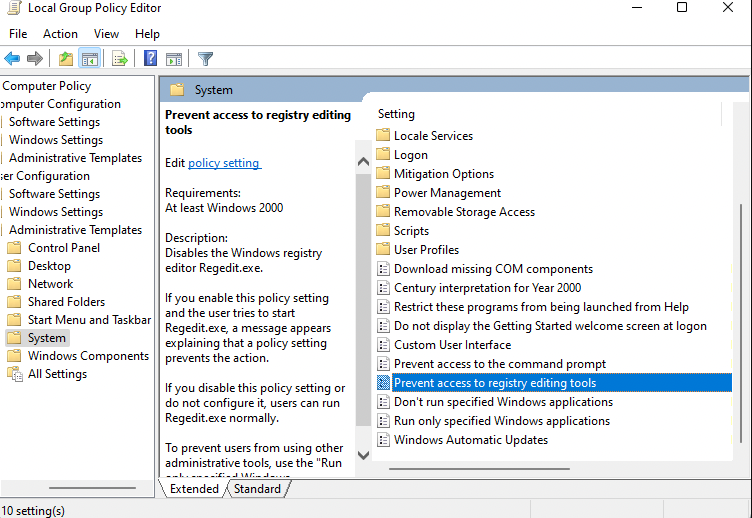
Task: Click the Export List toolbar icon
Action: pyautogui.click(x=119, y=59)
